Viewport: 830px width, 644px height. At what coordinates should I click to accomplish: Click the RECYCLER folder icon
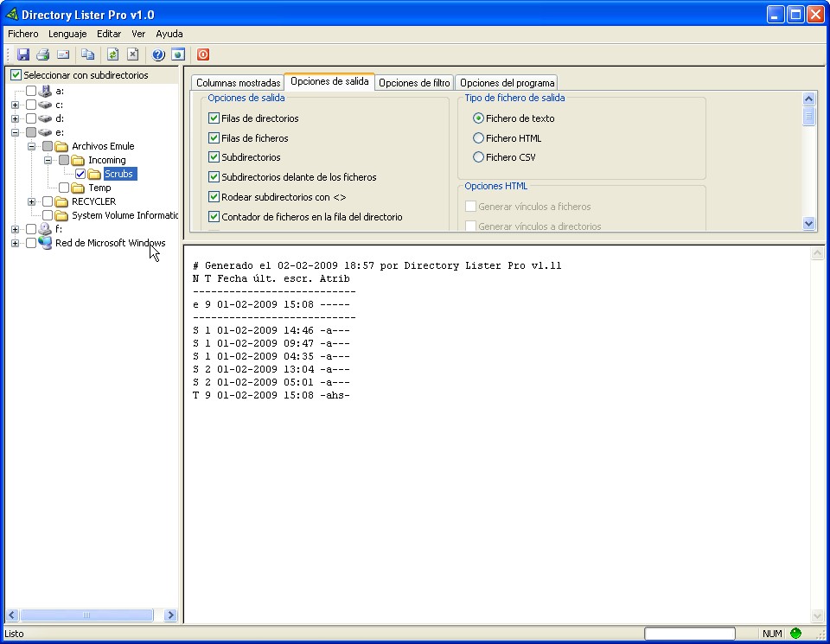point(61,201)
